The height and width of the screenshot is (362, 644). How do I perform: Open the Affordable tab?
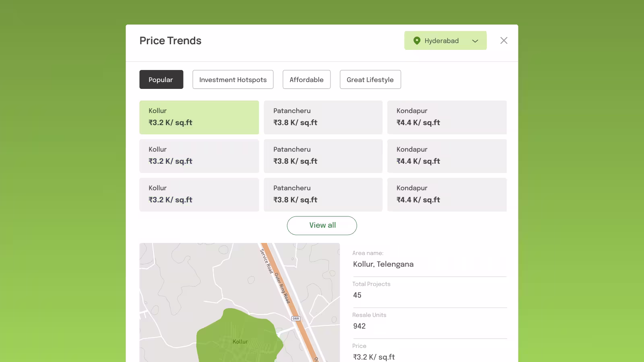coord(307,80)
